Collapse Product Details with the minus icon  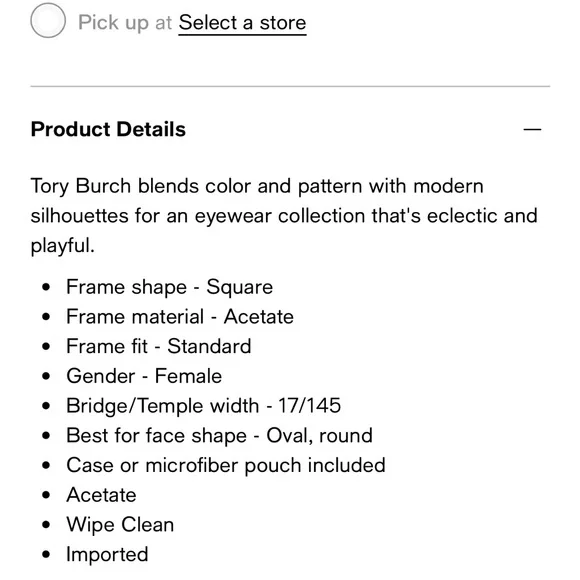tap(532, 129)
